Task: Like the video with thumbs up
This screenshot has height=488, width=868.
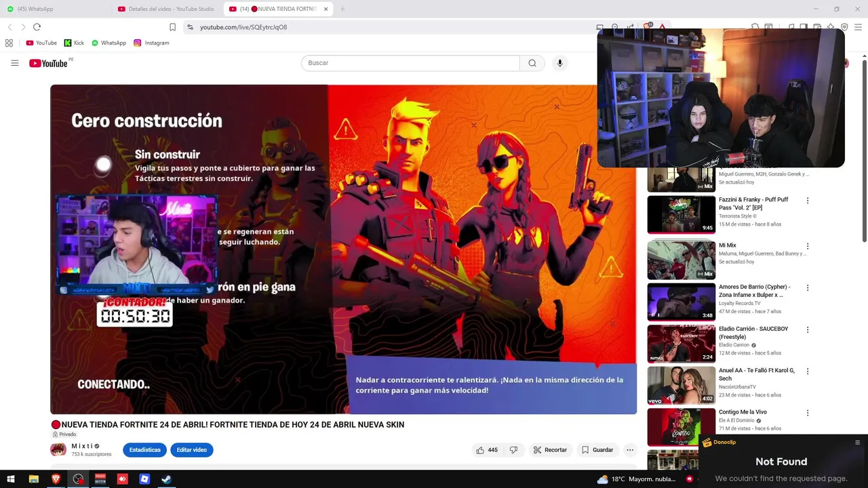Action: (487, 450)
